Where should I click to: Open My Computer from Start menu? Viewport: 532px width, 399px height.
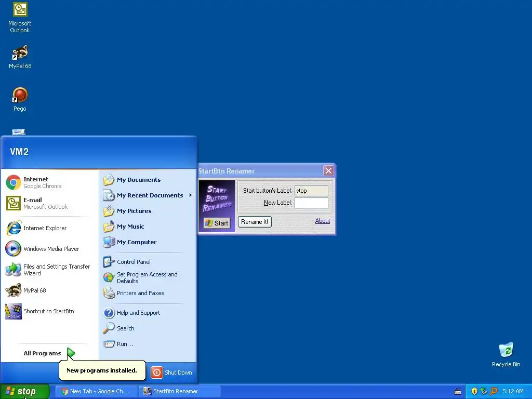tap(148, 242)
